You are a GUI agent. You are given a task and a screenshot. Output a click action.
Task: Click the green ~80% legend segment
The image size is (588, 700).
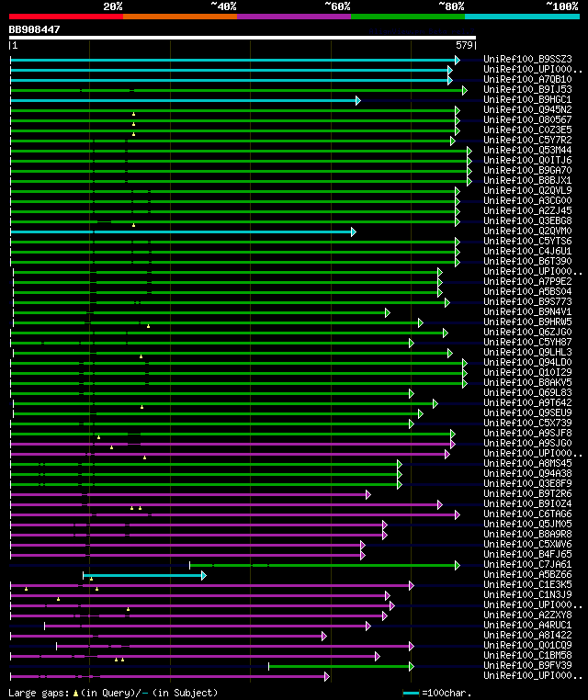(408, 17)
